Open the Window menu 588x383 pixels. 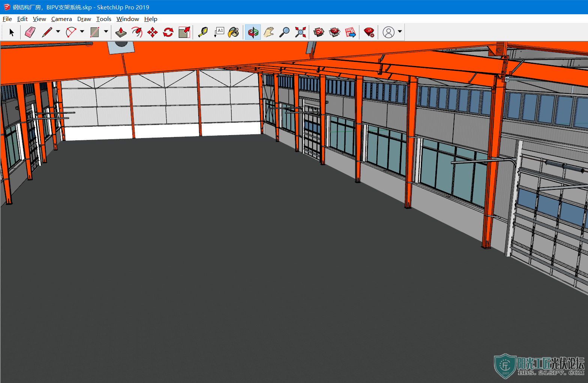click(x=127, y=19)
